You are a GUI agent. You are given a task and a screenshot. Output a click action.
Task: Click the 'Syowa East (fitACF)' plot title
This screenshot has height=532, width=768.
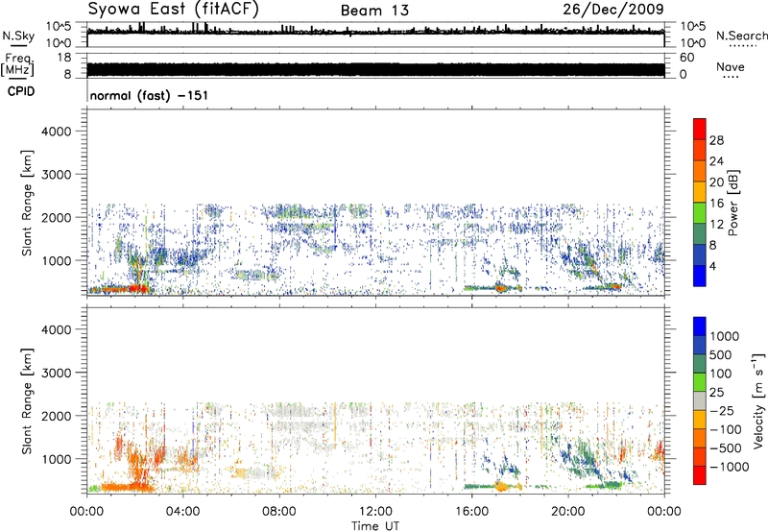point(174,9)
